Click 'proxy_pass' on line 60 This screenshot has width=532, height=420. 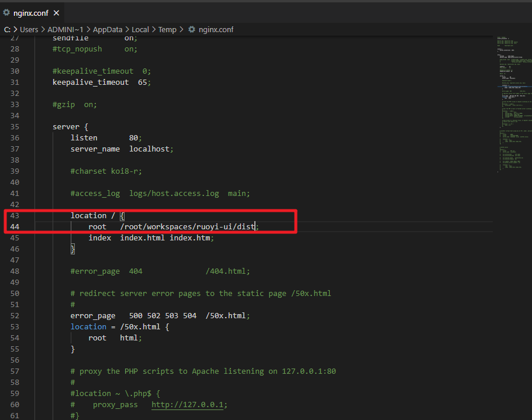115,405
